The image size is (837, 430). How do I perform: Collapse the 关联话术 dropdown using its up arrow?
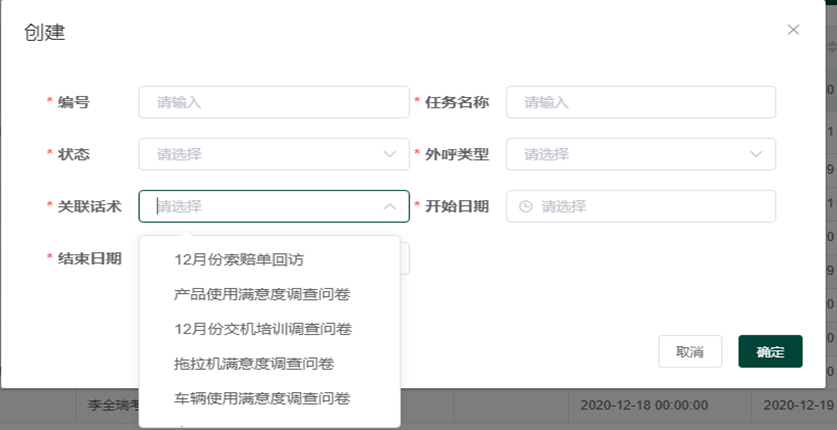click(x=390, y=207)
